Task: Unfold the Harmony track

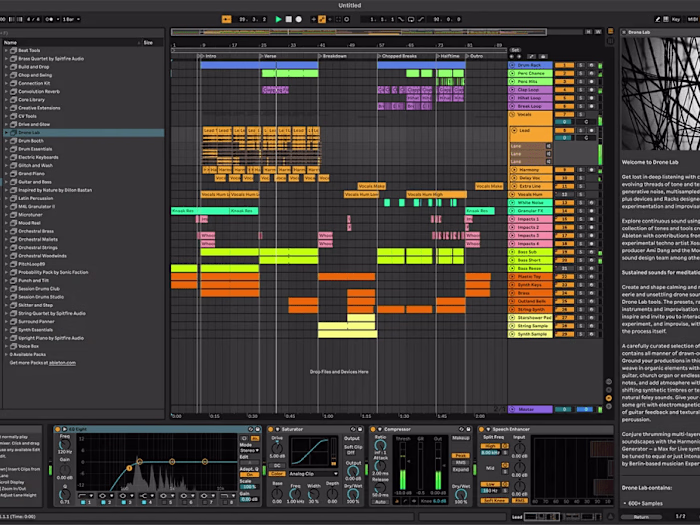Action: (x=514, y=170)
